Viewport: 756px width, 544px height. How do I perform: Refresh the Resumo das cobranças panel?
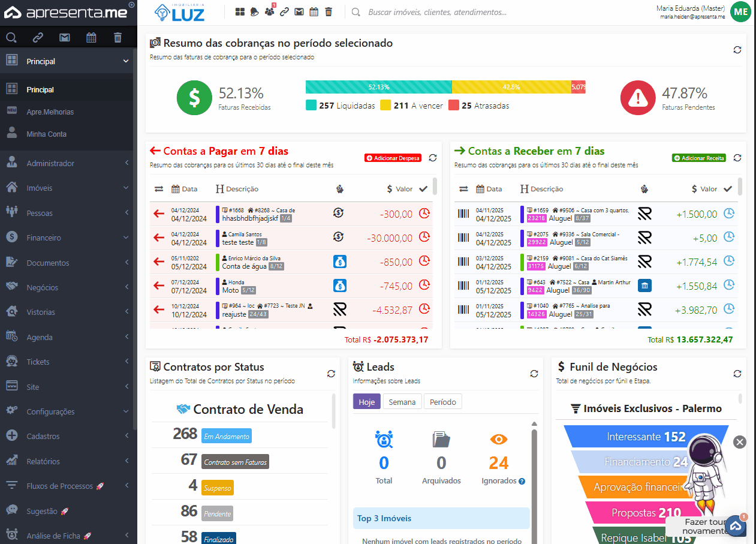point(737,50)
